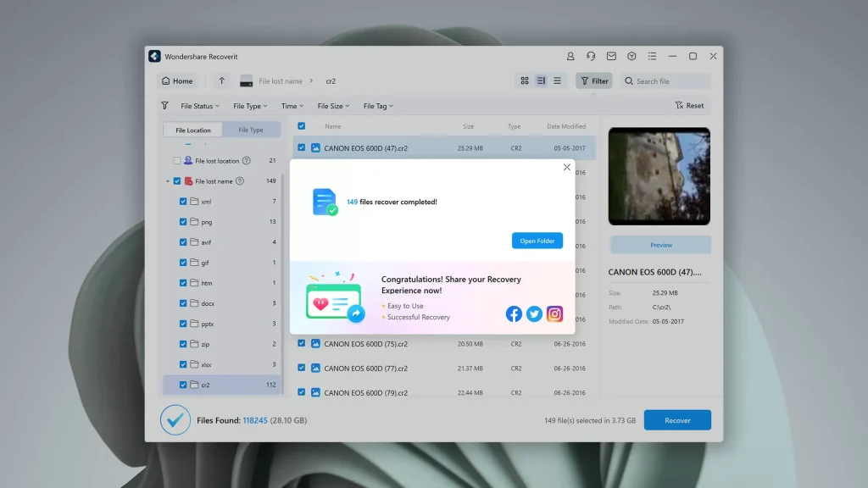868x488 pixels.
Task: Share recovery on Instagram
Action: tap(554, 313)
